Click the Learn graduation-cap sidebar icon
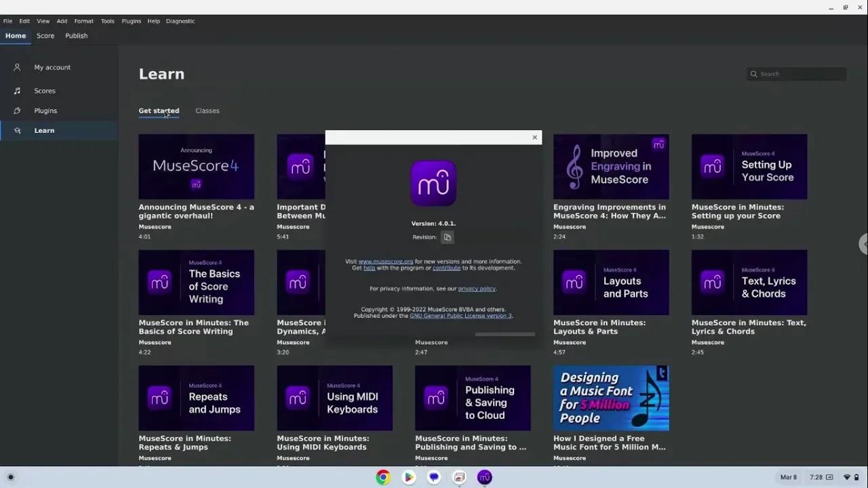 (17, 130)
